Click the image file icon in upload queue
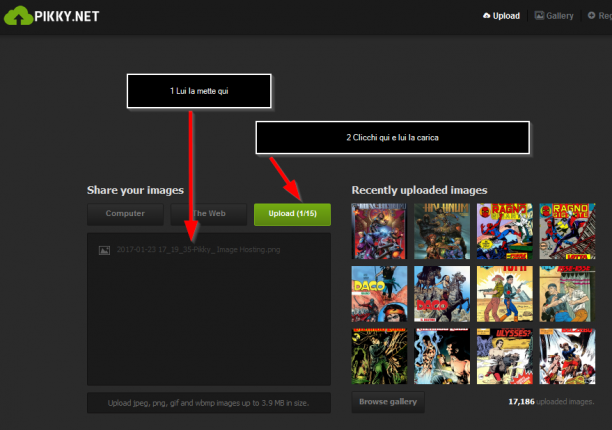Image resolution: width=612 pixels, height=430 pixels. click(x=104, y=250)
